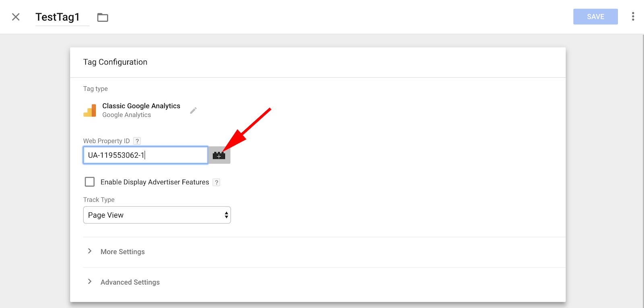Edit the TestTag1 tag name field
This screenshot has width=644, height=308.
62,17
